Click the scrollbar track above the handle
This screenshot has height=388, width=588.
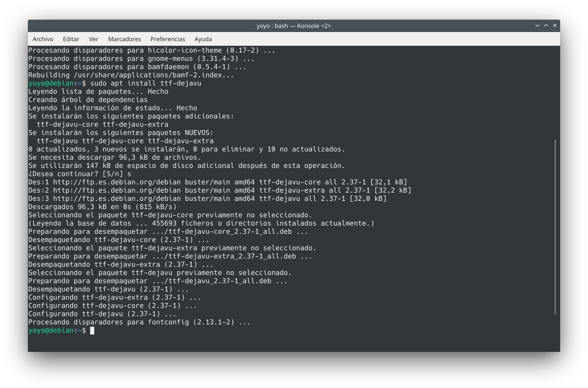click(x=556, y=92)
